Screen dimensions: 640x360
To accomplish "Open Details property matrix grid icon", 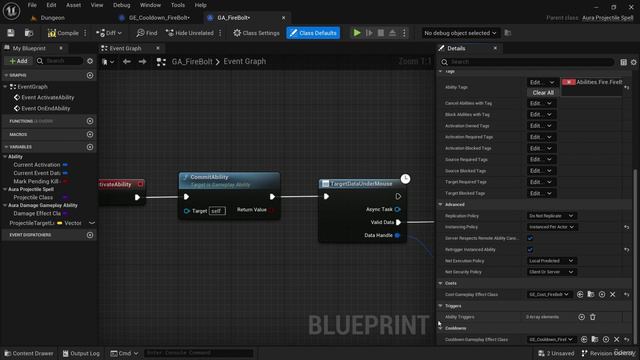I will click(x=623, y=62).
